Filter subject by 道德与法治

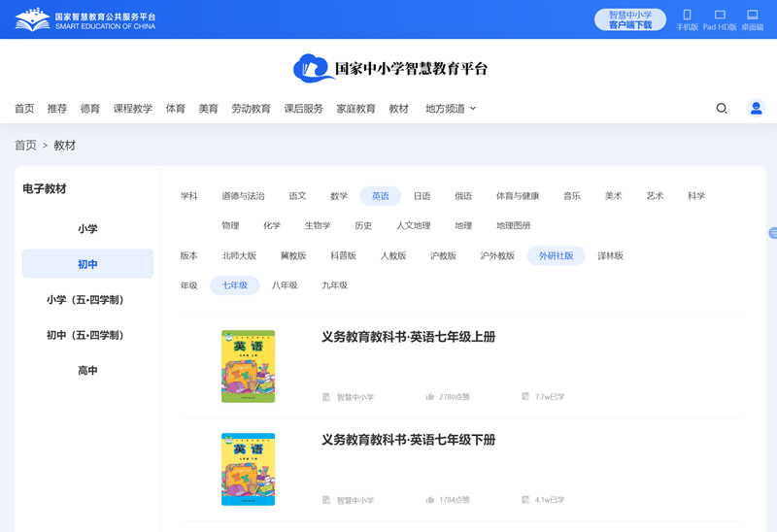pyautogui.click(x=243, y=196)
